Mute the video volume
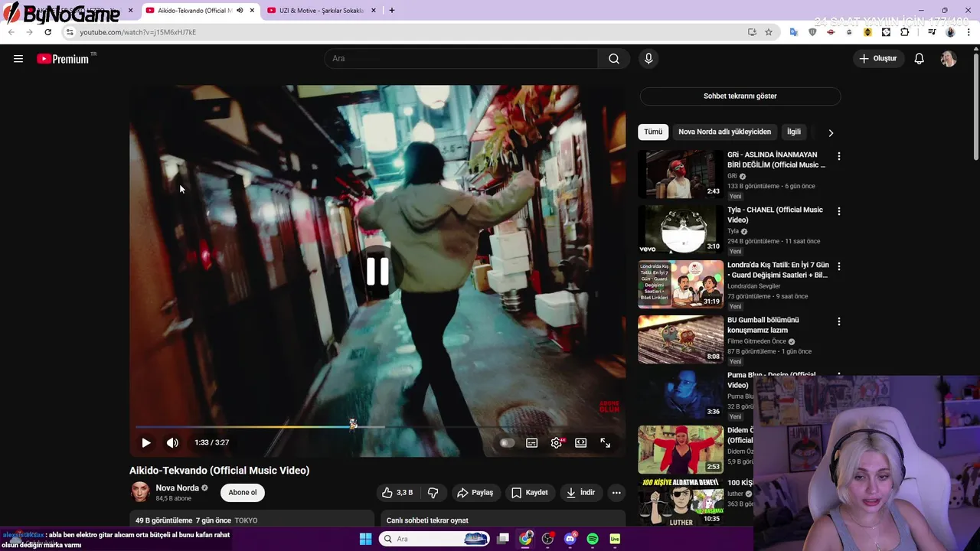 point(172,442)
